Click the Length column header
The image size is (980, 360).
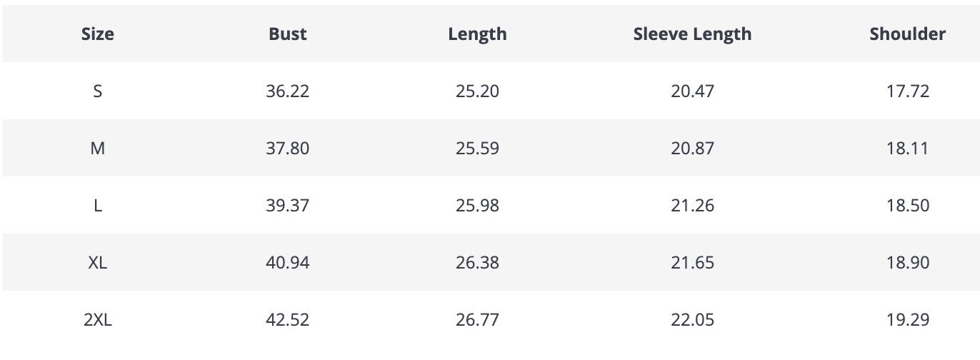click(477, 34)
